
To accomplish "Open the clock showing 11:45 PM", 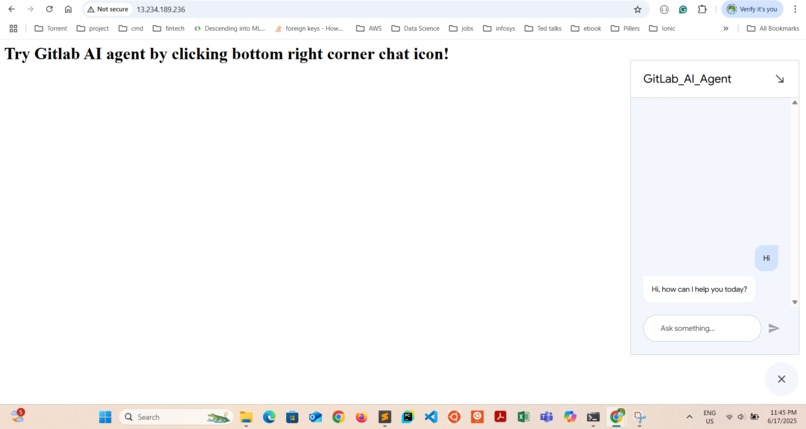I will point(783,417).
